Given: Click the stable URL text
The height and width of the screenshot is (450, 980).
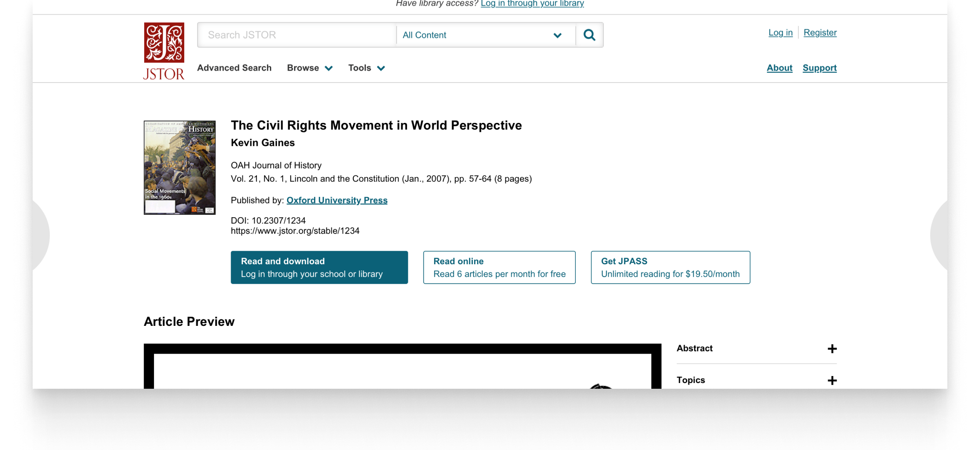Looking at the screenshot, I should (x=295, y=231).
